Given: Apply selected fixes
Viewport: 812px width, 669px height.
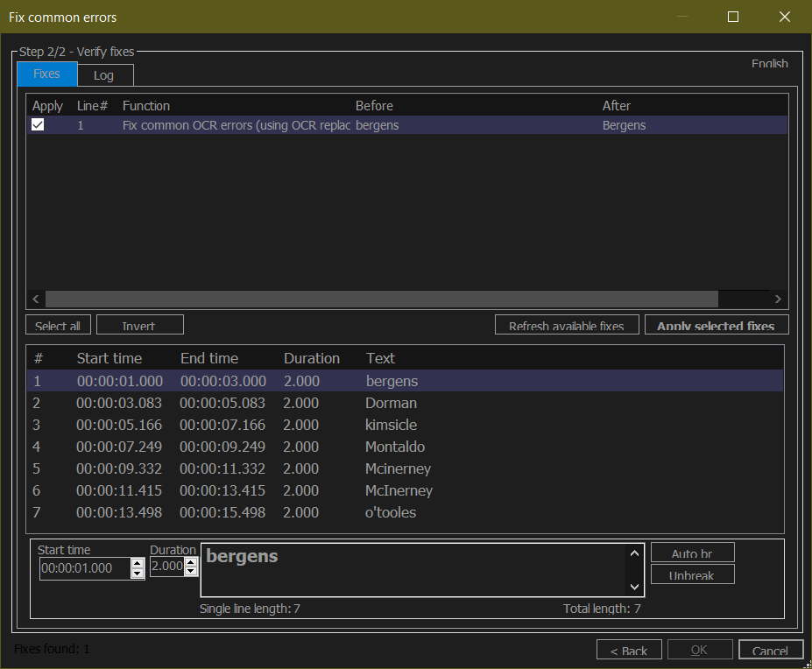Looking at the screenshot, I should coord(716,324).
